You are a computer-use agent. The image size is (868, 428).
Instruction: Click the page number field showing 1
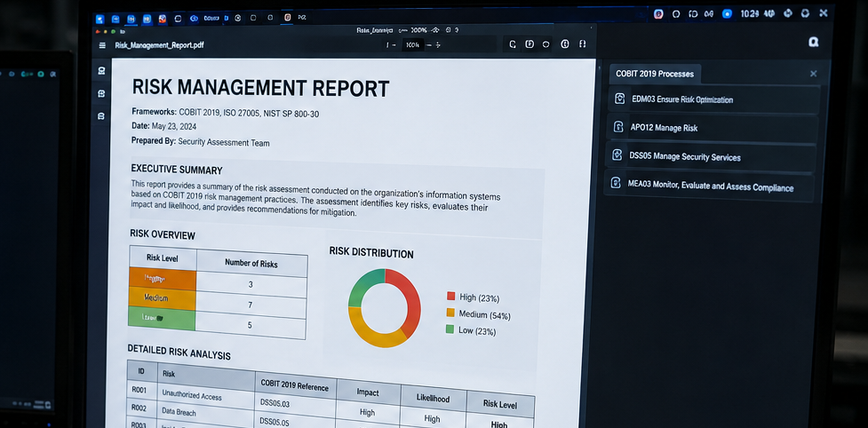coord(387,44)
